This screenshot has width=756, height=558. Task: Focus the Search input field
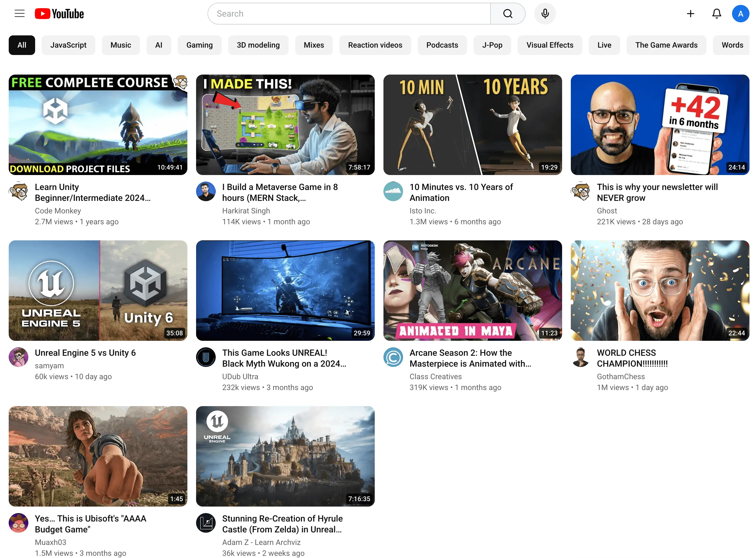(x=349, y=14)
